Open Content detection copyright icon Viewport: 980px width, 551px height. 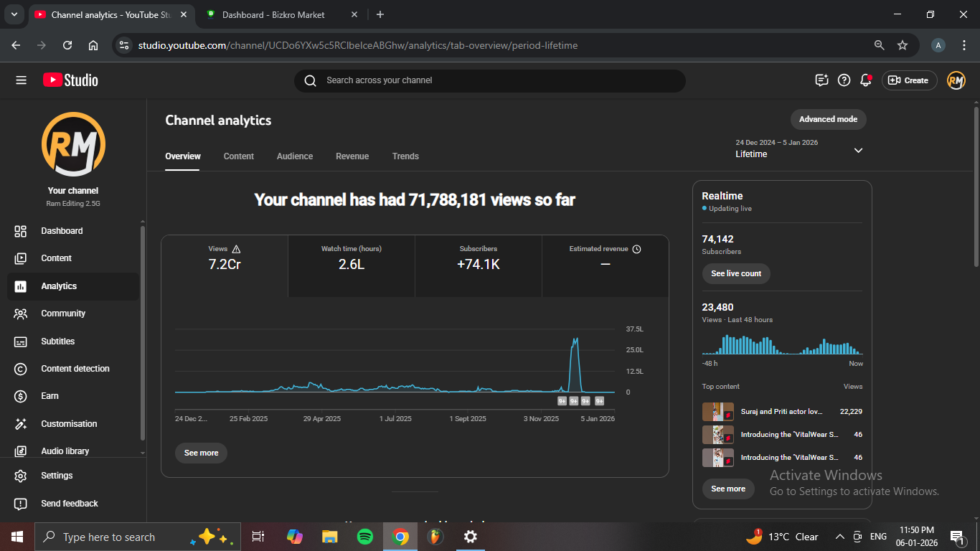pos(21,369)
